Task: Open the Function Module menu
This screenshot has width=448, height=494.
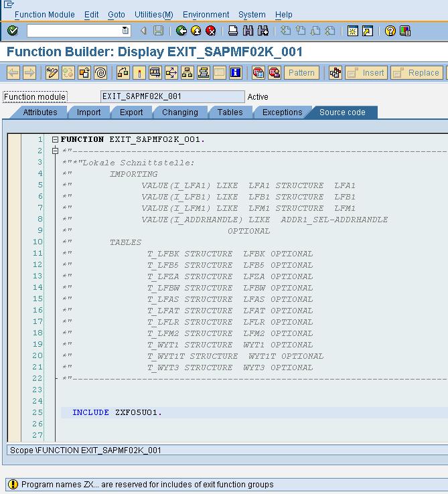Action: pyautogui.click(x=45, y=15)
